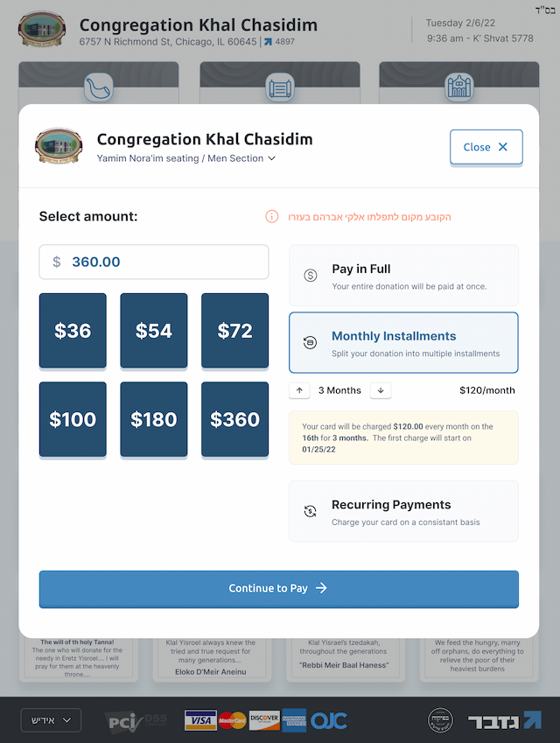Click the donation amount input field
Screen dimensions: 560x743
154,262
